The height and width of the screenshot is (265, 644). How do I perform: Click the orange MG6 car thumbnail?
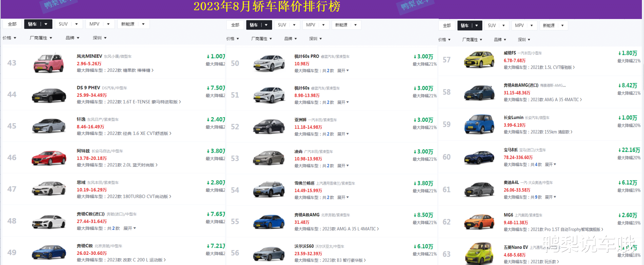pos(479,222)
